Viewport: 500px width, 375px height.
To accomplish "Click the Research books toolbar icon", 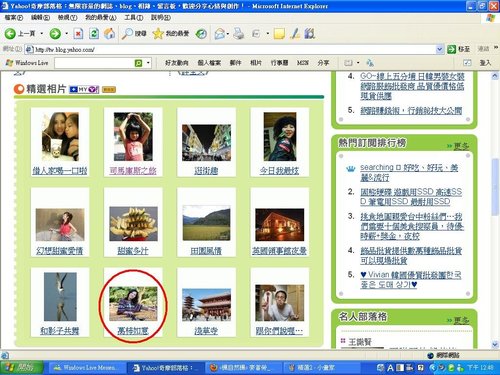I will coord(310,33).
